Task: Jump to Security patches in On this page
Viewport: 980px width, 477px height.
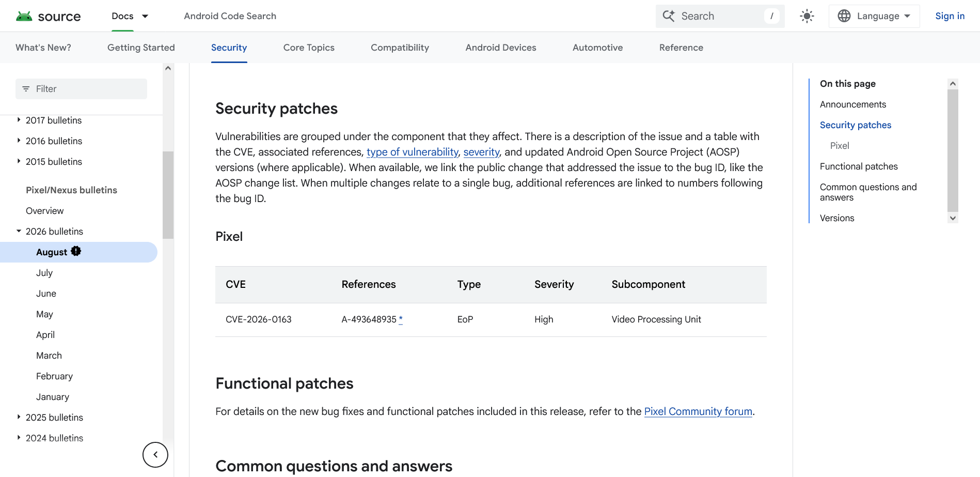Action: coord(856,125)
